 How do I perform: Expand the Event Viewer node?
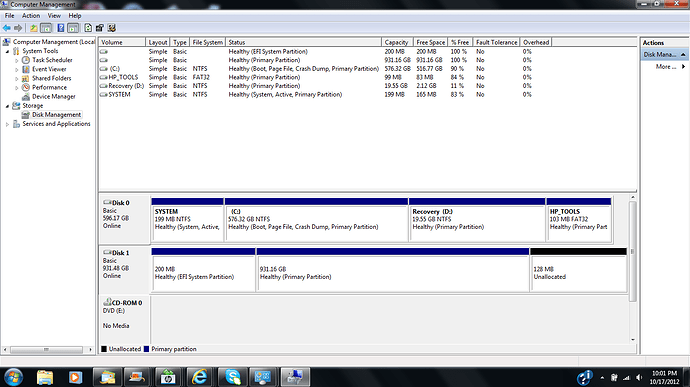(x=17, y=70)
